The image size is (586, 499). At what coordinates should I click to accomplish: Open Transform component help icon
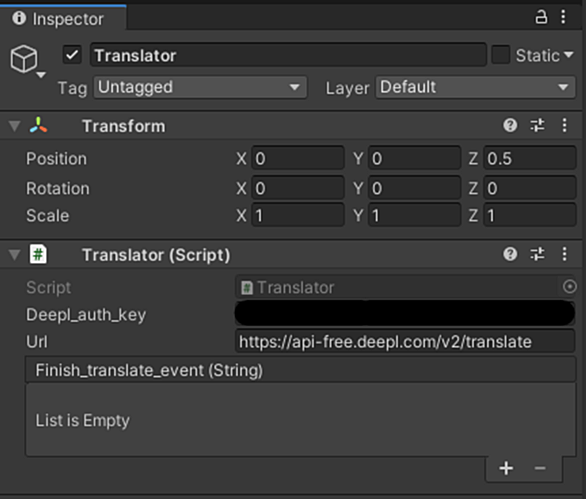tap(510, 125)
